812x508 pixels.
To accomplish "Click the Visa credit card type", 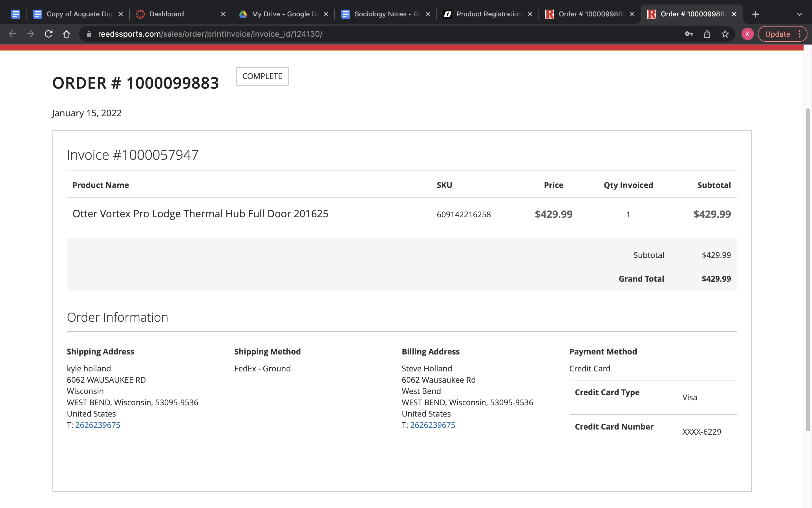I will point(690,397).
